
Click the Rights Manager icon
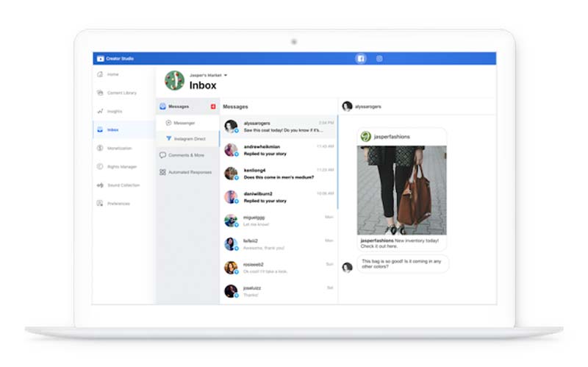100,167
